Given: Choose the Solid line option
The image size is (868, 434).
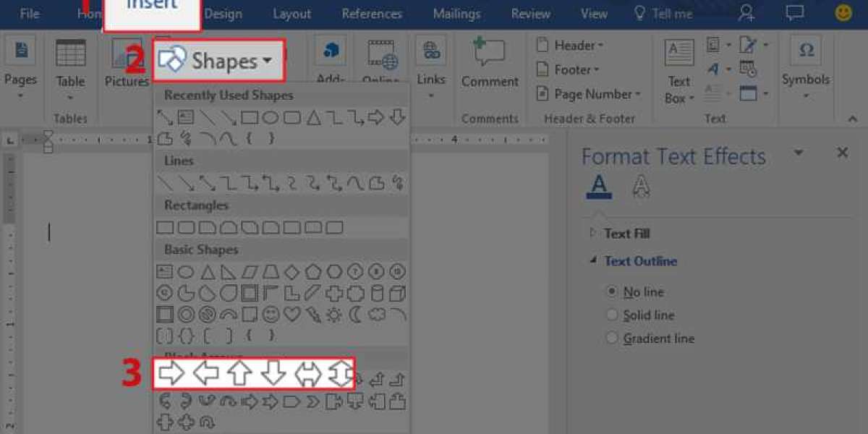Looking at the screenshot, I should point(613,315).
